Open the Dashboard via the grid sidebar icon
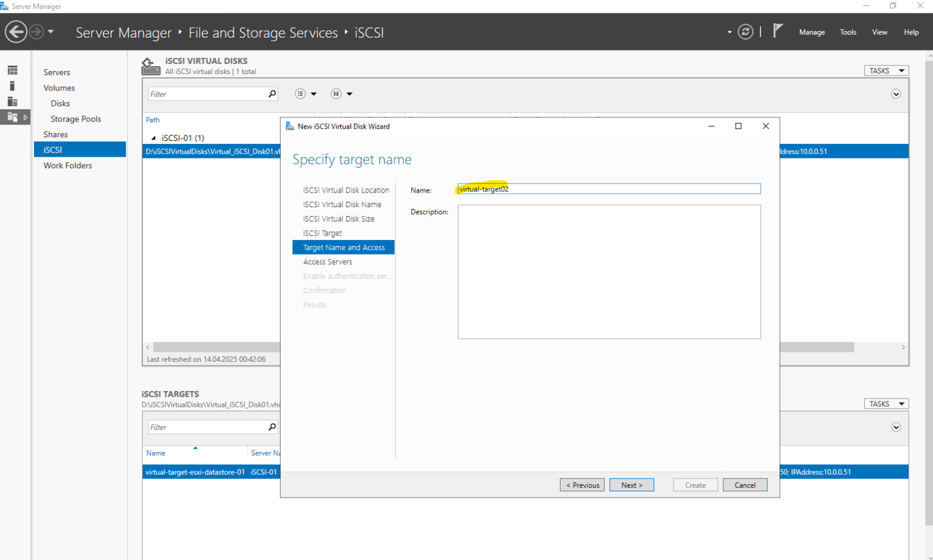Viewport: 933px width, 560px height. 12,69
